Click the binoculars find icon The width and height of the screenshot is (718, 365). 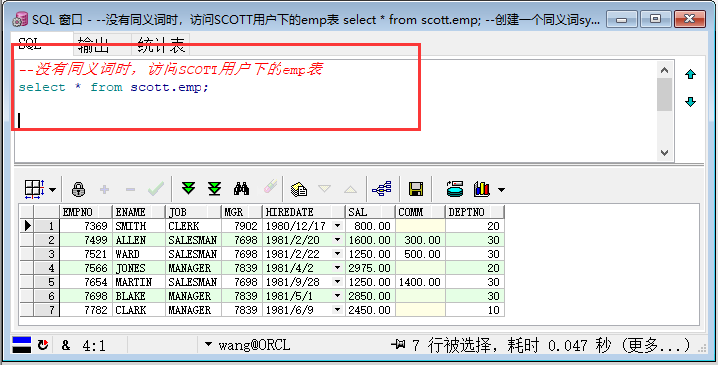[241, 189]
